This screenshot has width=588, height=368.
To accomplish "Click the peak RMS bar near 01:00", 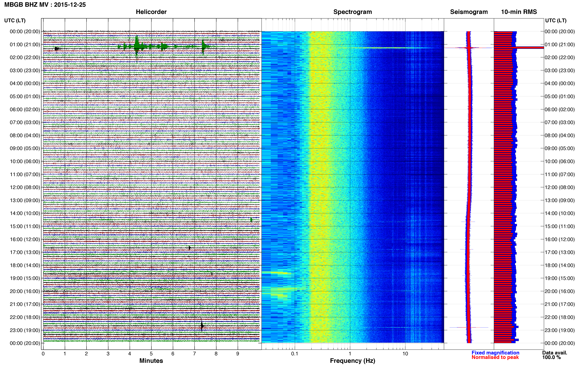I will tap(519, 48).
